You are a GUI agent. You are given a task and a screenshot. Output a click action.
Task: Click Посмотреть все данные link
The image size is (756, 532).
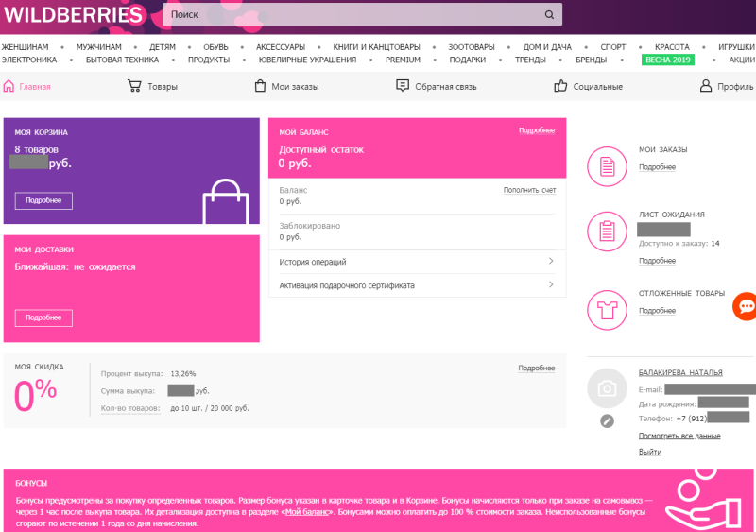[x=679, y=436]
